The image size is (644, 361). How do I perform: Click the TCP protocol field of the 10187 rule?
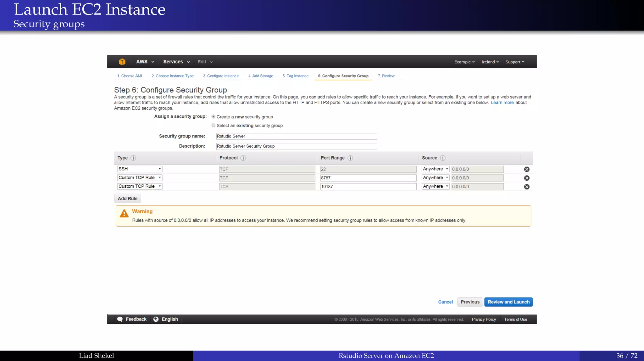point(267,187)
